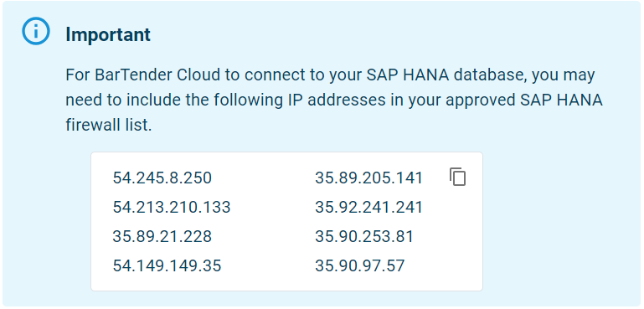
Task: Click the Important heading text
Action: coord(108,34)
